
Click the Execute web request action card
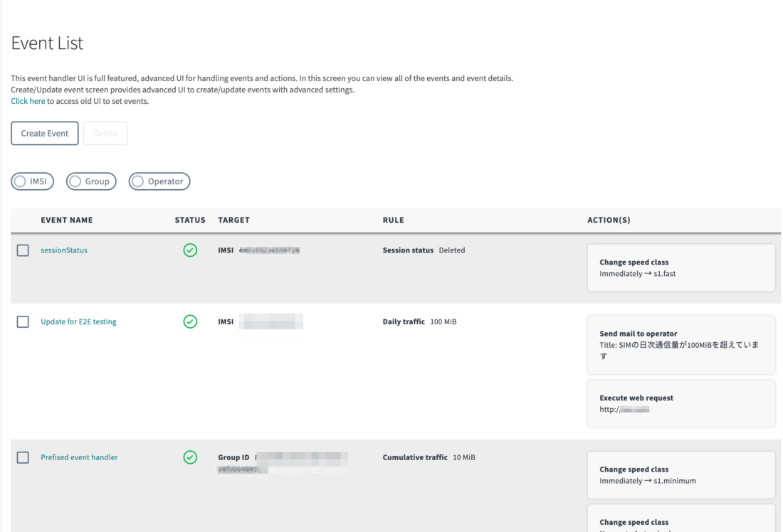click(x=680, y=403)
